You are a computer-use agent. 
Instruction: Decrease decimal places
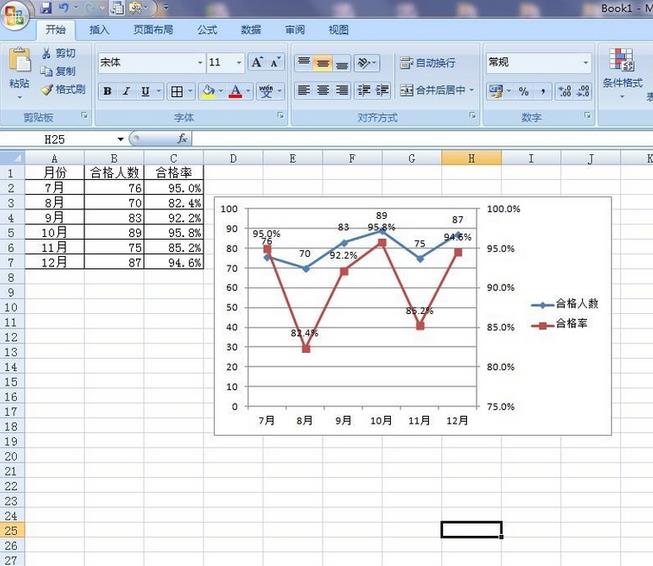click(583, 91)
